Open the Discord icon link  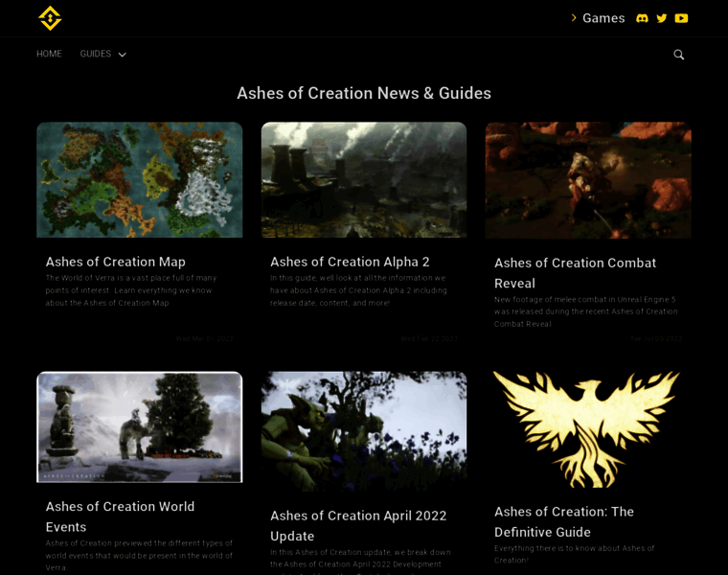(642, 18)
